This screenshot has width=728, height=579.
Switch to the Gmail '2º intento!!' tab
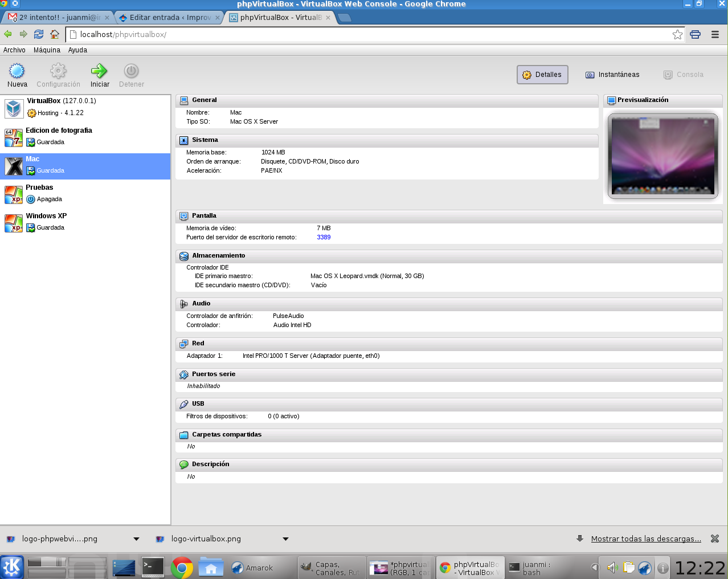[58, 18]
